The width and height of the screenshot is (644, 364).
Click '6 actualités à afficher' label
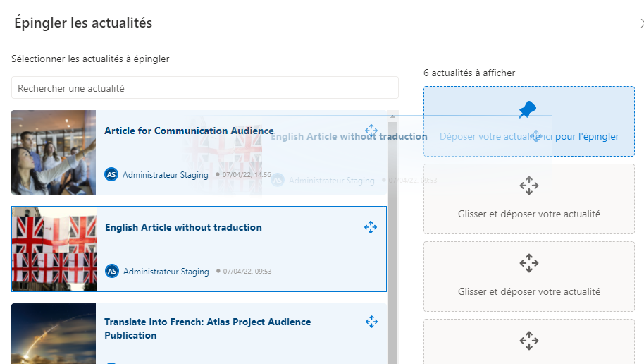click(469, 73)
